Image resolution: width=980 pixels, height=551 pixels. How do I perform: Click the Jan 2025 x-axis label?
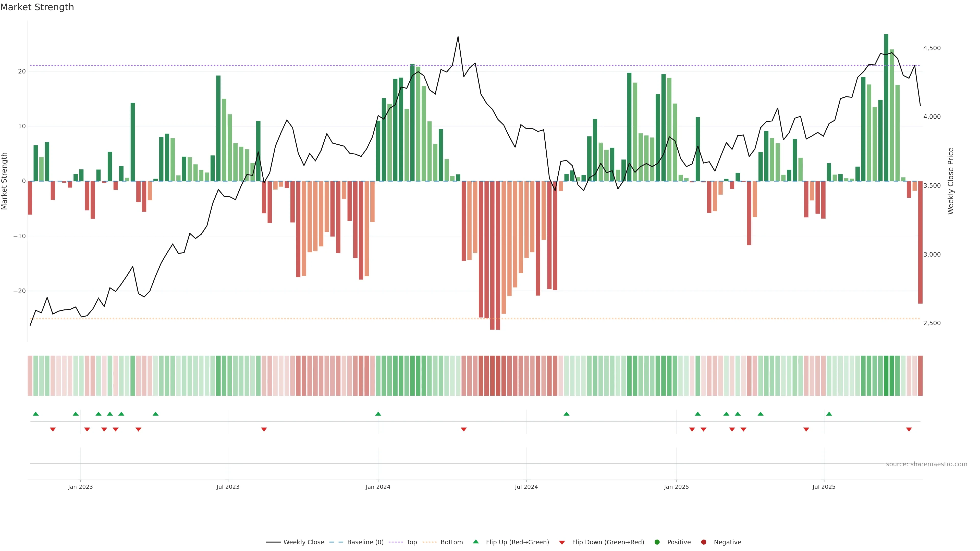(x=676, y=487)
